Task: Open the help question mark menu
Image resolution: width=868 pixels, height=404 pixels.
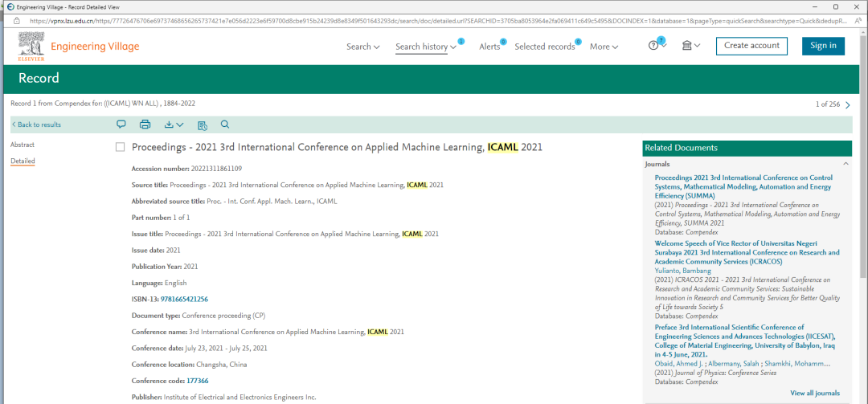Action: pyautogui.click(x=657, y=46)
